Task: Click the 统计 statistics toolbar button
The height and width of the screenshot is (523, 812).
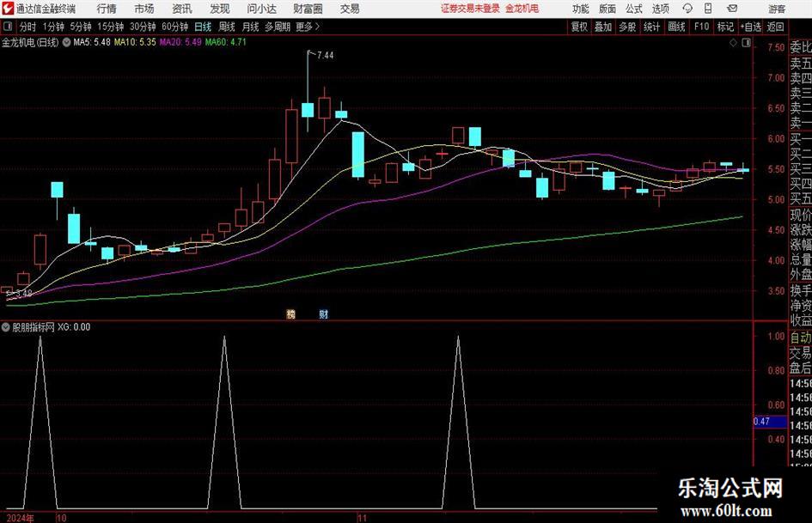Action: tap(651, 27)
